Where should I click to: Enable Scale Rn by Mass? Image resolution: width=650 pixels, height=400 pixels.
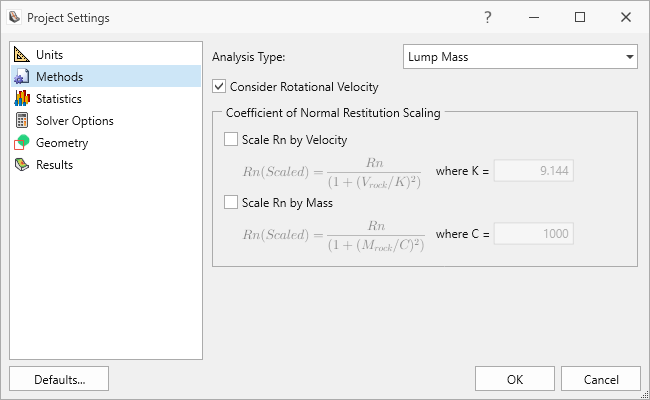[x=231, y=202]
